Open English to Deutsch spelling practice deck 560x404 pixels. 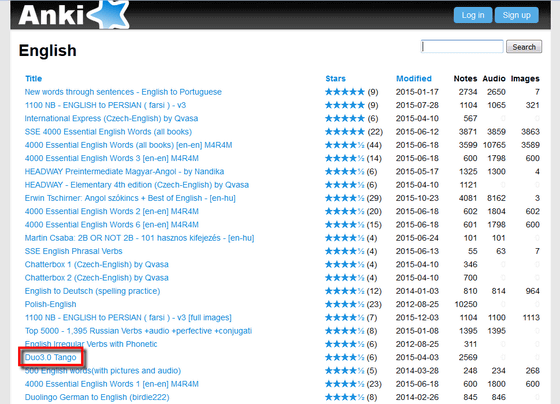pyautogui.click(x=92, y=291)
